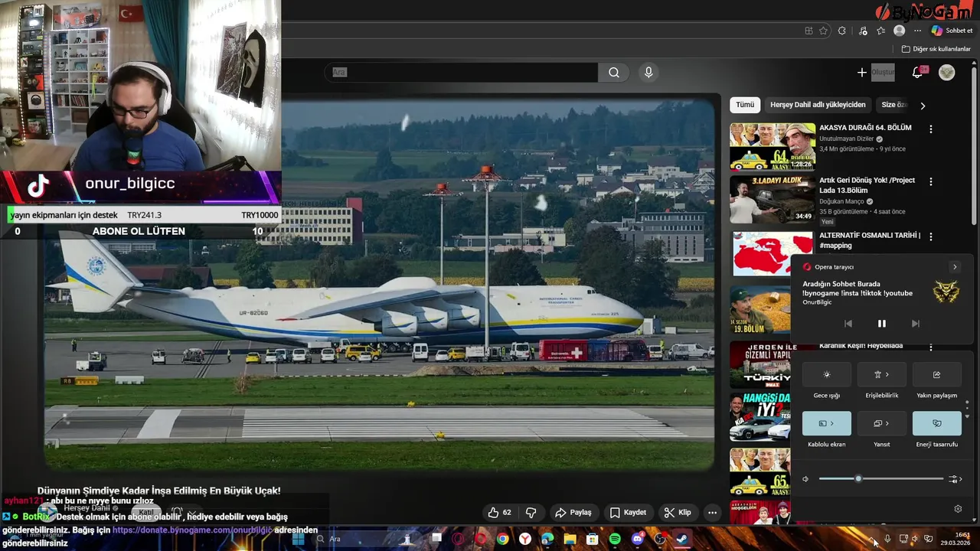Mute the volume via the speaker icon

click(805, 479)
